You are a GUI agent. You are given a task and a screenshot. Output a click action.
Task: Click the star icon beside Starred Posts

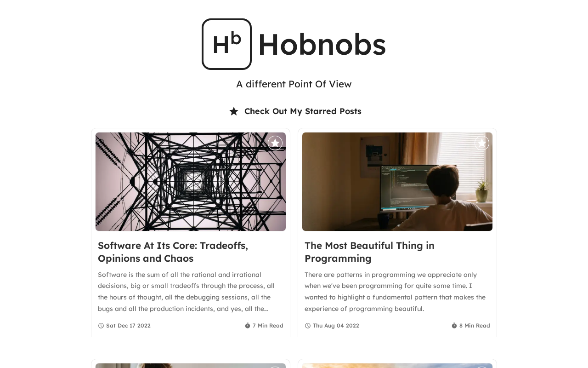(234, 111)
